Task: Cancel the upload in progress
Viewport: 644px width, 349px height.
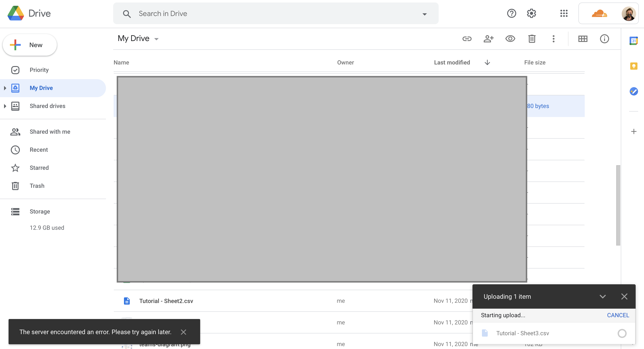Action: coord(618,315)
